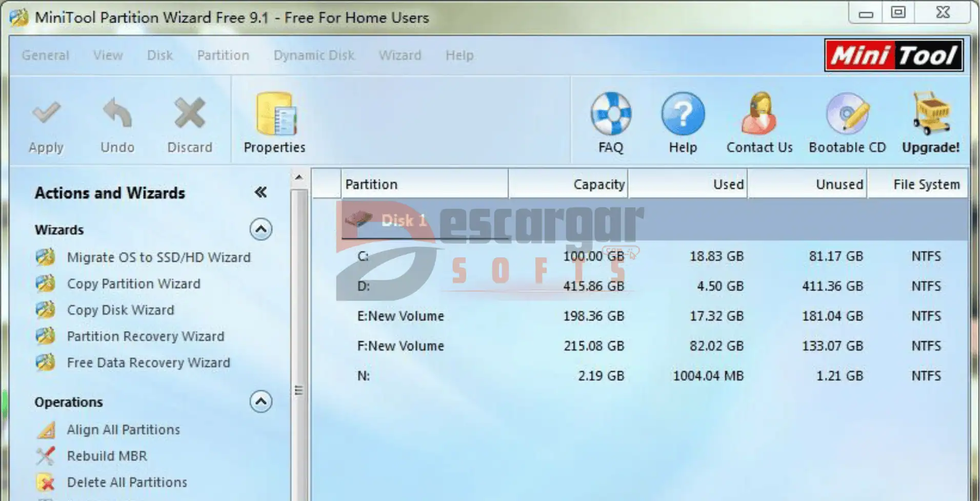Click the Apply checkmark icon
This screenshot has height=501, width=980.
[x=46, y=113]
